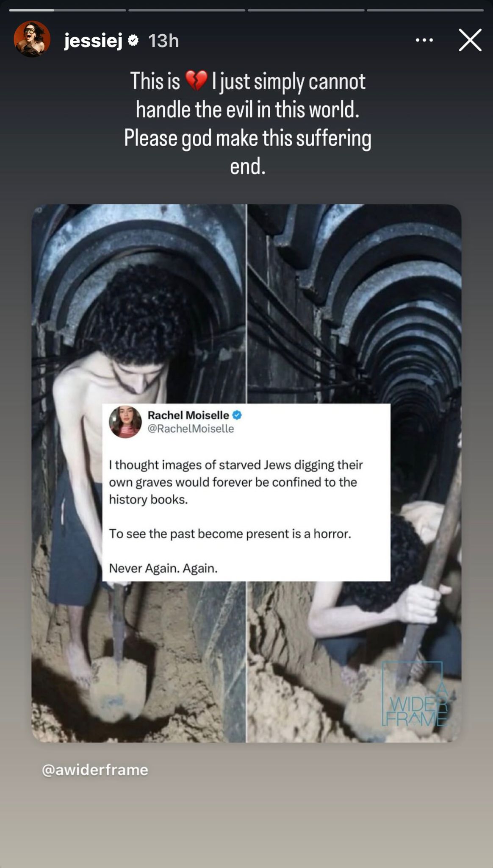Jump to the fourth story progress segment
This screenshot has width=493, height=868.
(x=425, y=10)
